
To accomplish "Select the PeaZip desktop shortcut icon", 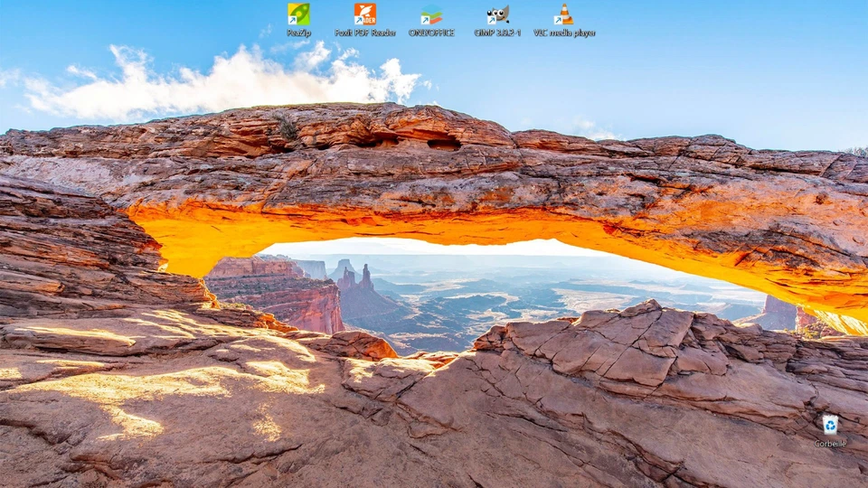I will click(299, 14).
